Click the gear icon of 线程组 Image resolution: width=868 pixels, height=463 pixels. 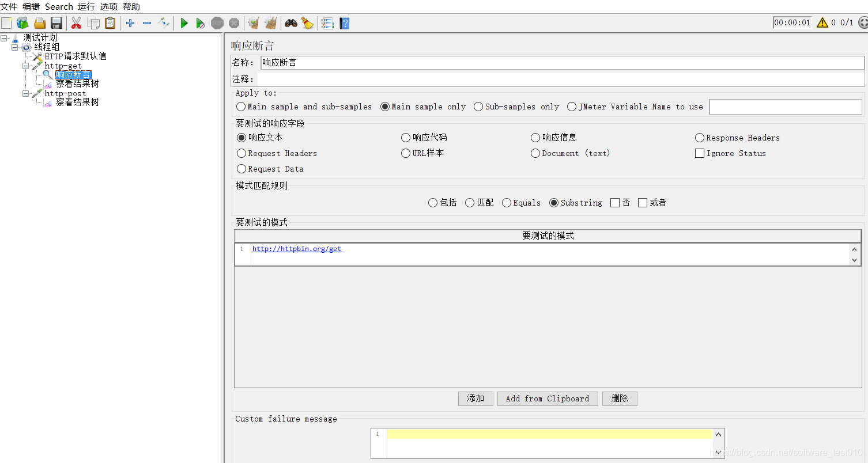(x=27, y=47)
